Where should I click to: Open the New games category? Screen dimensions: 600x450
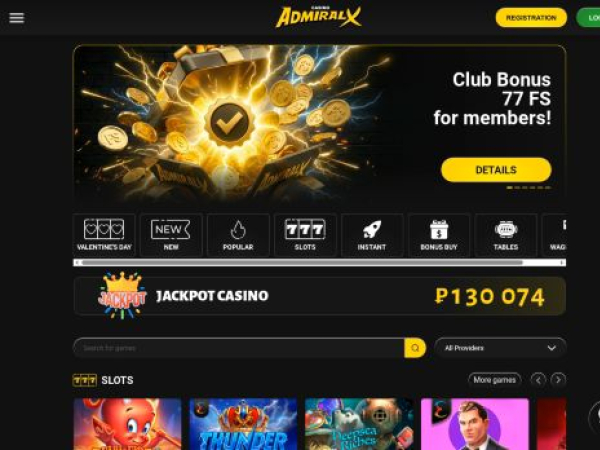(171, 235)
